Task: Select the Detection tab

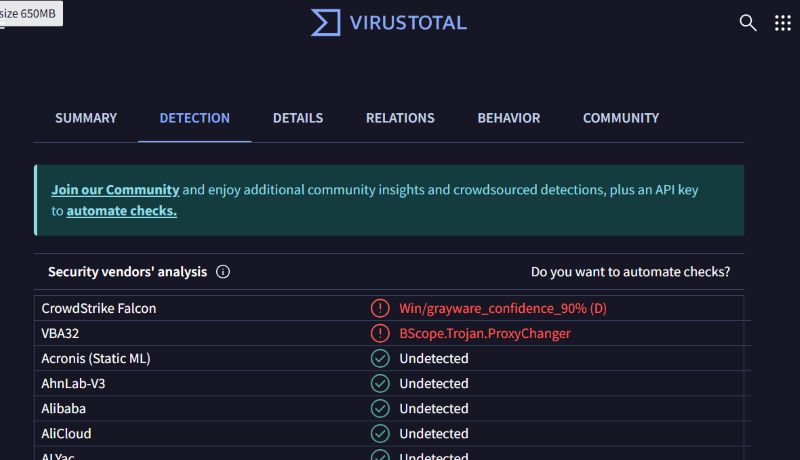Action: click(194, 118)
